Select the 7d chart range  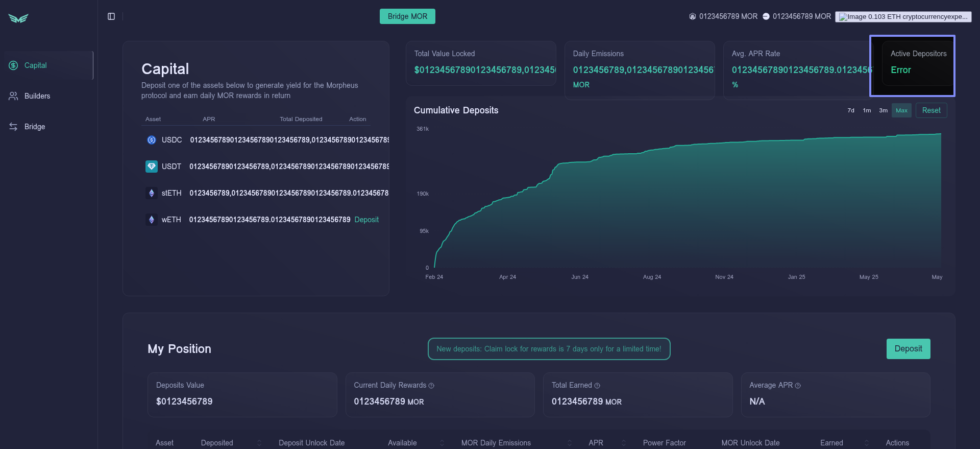coord(851,110)
